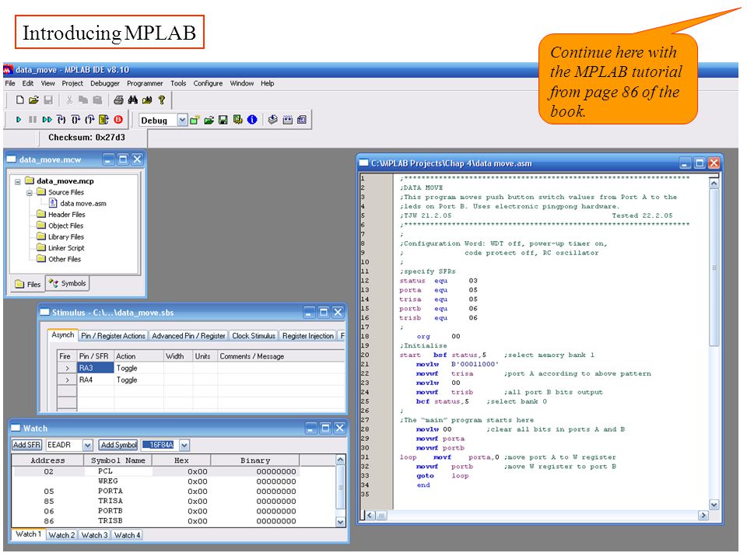Switch to Pin / Register Actions tab

113,336
